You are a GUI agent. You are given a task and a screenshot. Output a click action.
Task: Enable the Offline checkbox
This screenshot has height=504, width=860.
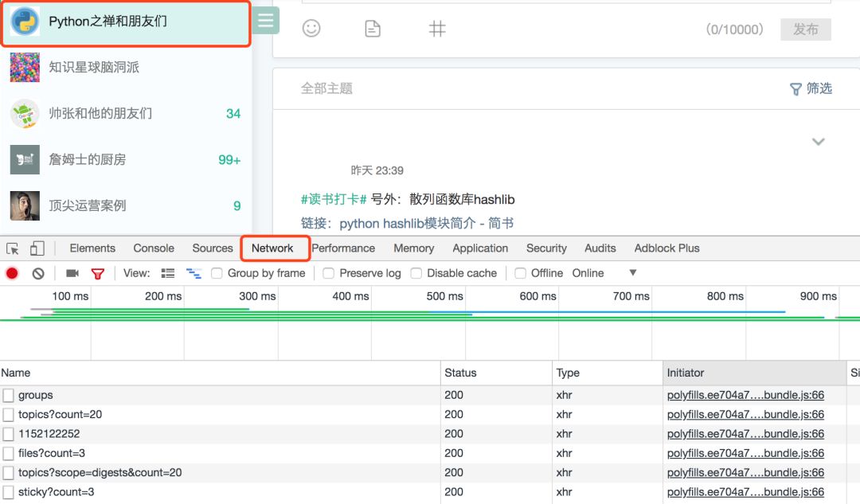[x=521, y=273]
